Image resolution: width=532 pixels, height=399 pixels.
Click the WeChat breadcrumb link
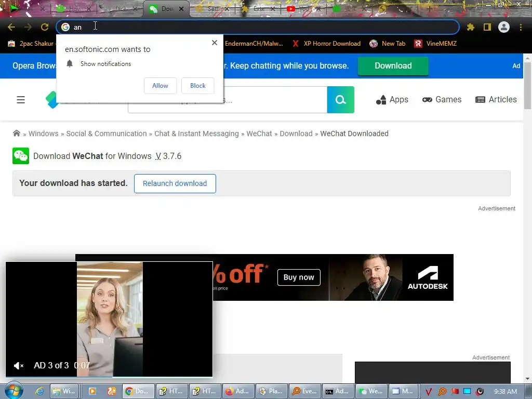tap(259, 134)
